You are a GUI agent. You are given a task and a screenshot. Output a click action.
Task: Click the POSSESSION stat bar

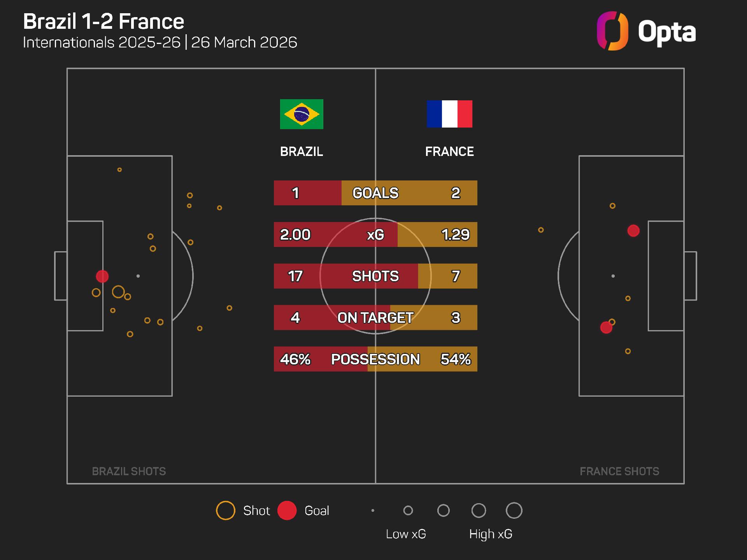coord(375,359)
